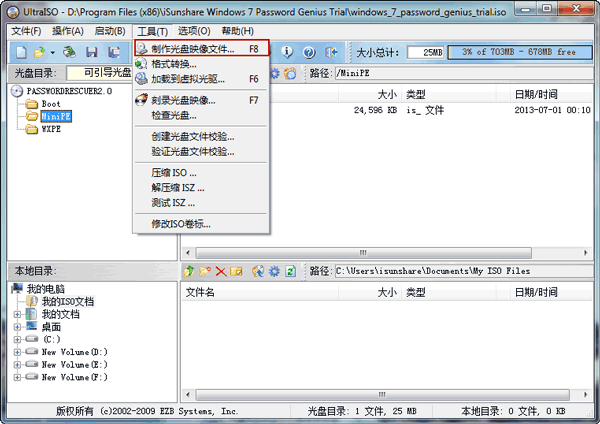Viewport: 600px width, 424px height.
Task: Click the Open file folder toolbar icon
Action: point(39,52)
